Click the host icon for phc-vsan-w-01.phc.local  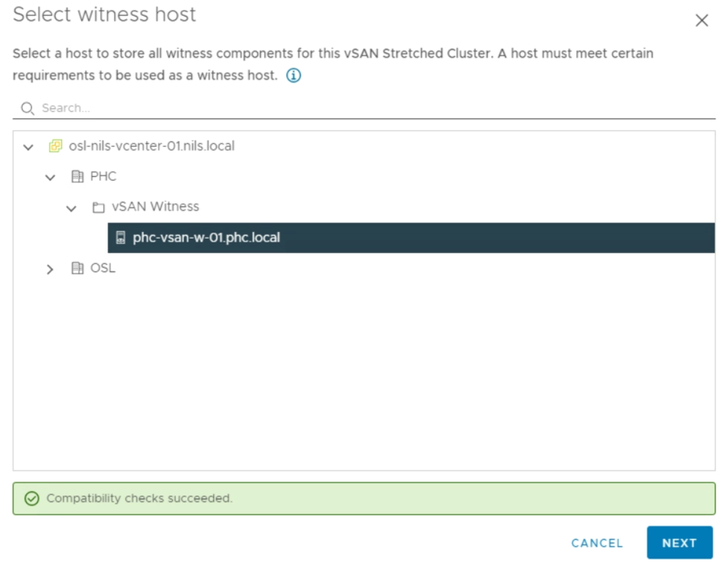click(x=121, y=237)
